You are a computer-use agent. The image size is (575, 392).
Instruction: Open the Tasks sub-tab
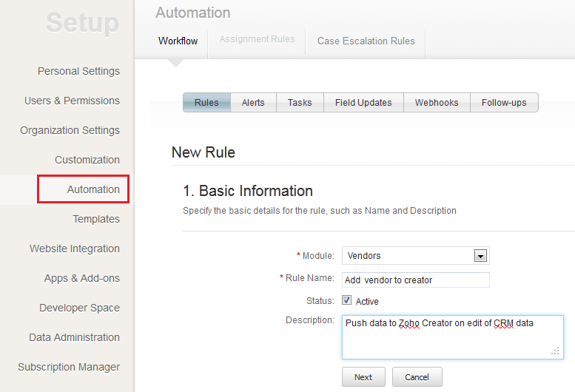(300, 103)
